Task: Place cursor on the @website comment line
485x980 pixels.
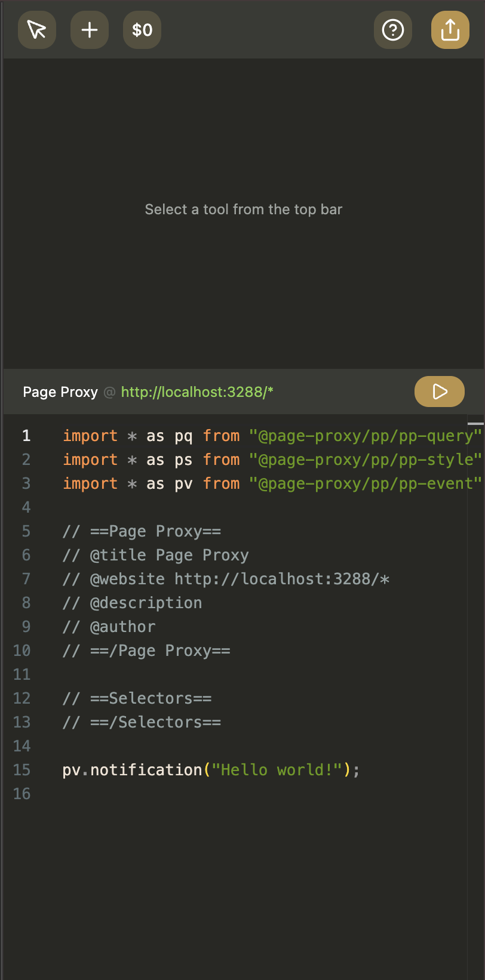Action: (x=226, y=579)
